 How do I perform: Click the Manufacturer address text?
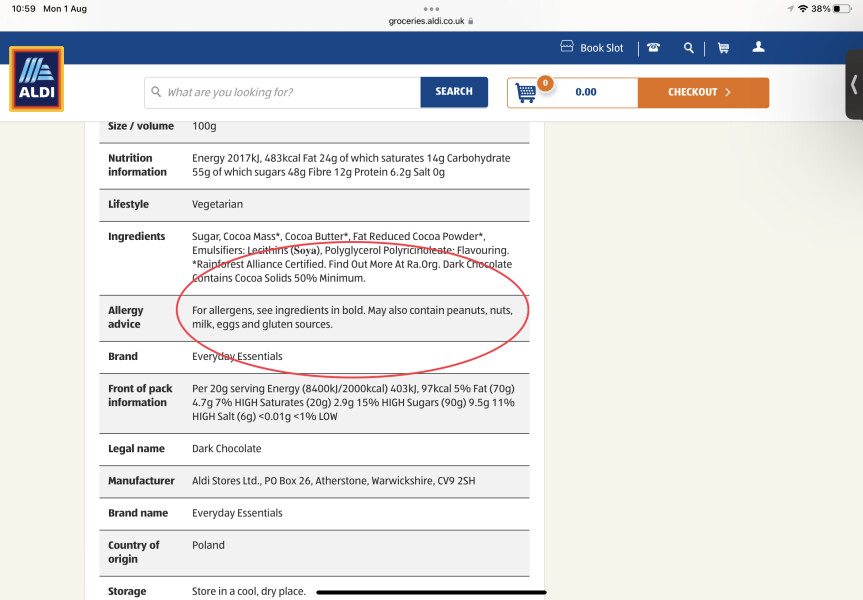(x=334, y=481)
